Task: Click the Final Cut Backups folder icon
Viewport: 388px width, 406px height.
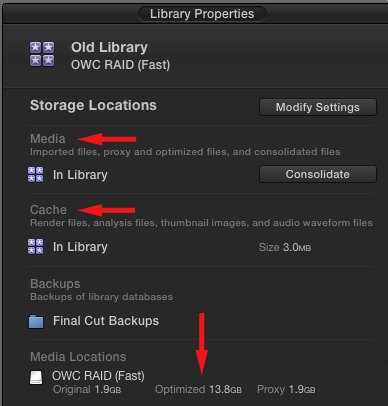Action: click(36, 322)
